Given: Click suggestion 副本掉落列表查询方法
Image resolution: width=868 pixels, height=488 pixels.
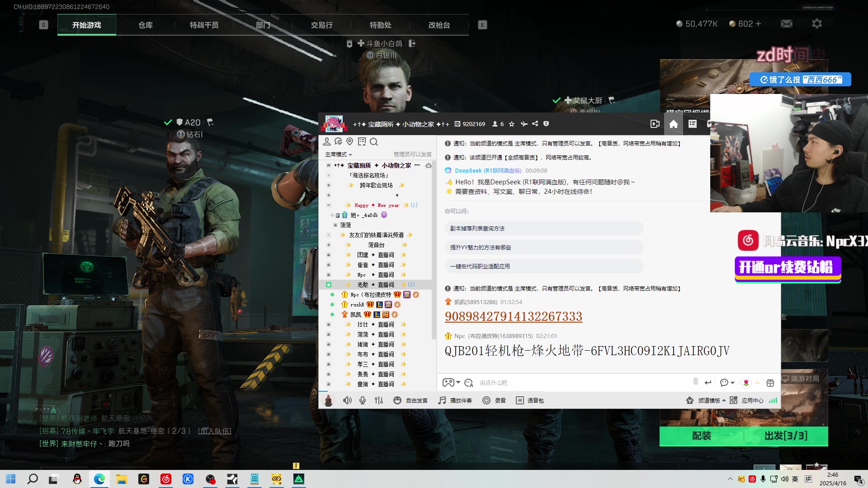Looking at the screenshot, I should pos(544,229).
